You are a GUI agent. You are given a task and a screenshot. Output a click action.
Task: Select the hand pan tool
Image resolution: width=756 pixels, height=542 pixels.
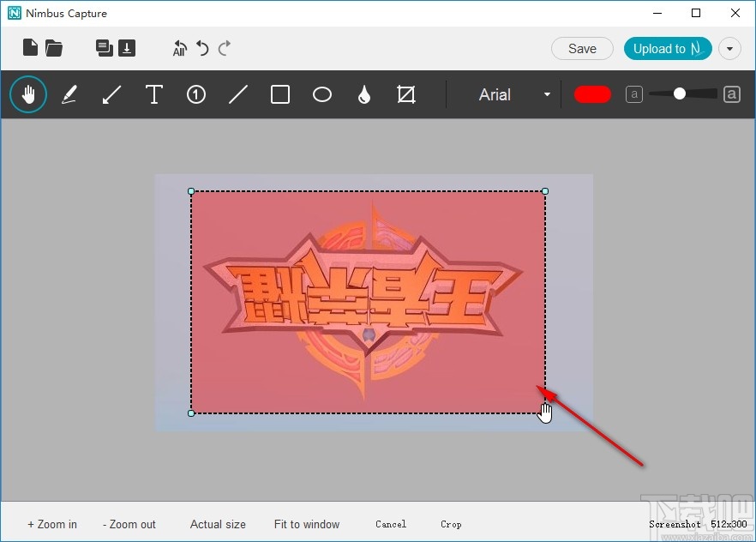28,94
